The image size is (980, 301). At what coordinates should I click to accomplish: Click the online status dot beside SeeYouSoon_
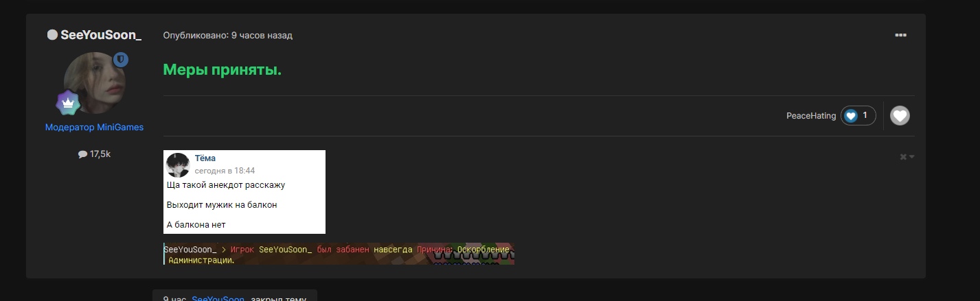click(52, 35)
